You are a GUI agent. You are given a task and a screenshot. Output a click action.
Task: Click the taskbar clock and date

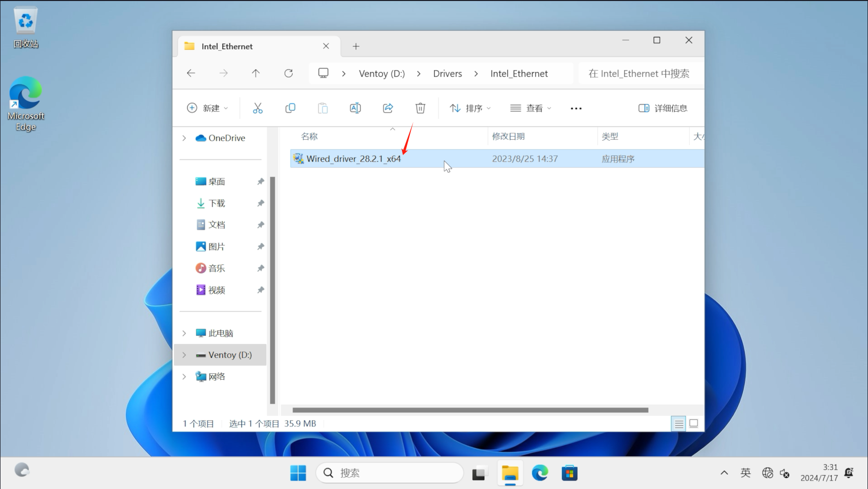[819, 473]
